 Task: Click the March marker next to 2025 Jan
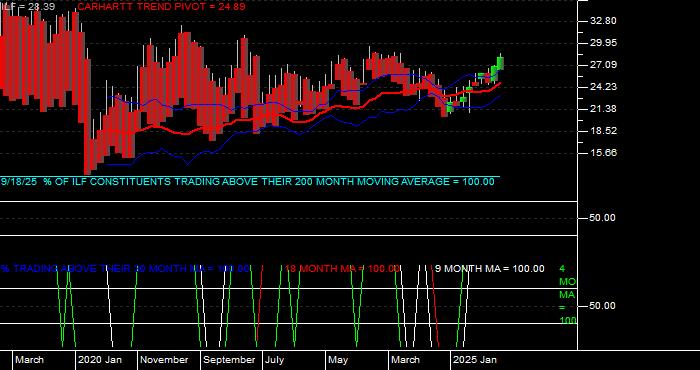click(x=406, y=360)
